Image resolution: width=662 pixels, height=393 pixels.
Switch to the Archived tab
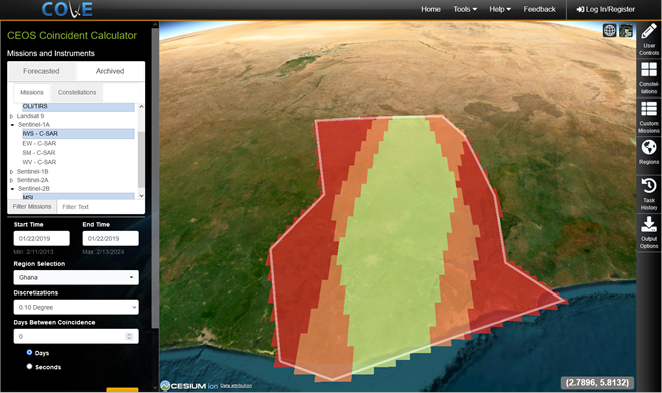pos(110,71)
